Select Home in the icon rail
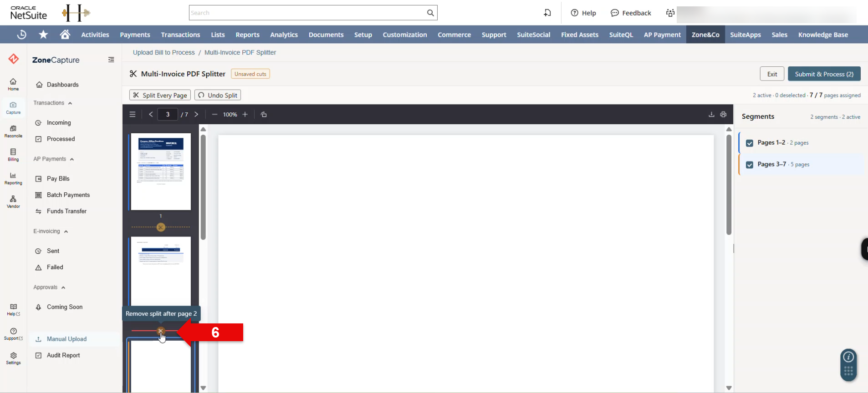 13,84
